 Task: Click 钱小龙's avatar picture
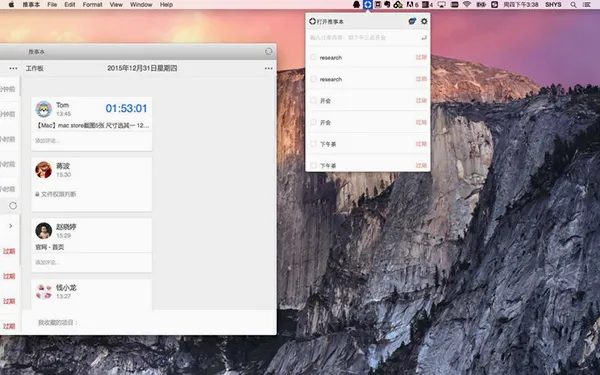click(x=44, y=292)
